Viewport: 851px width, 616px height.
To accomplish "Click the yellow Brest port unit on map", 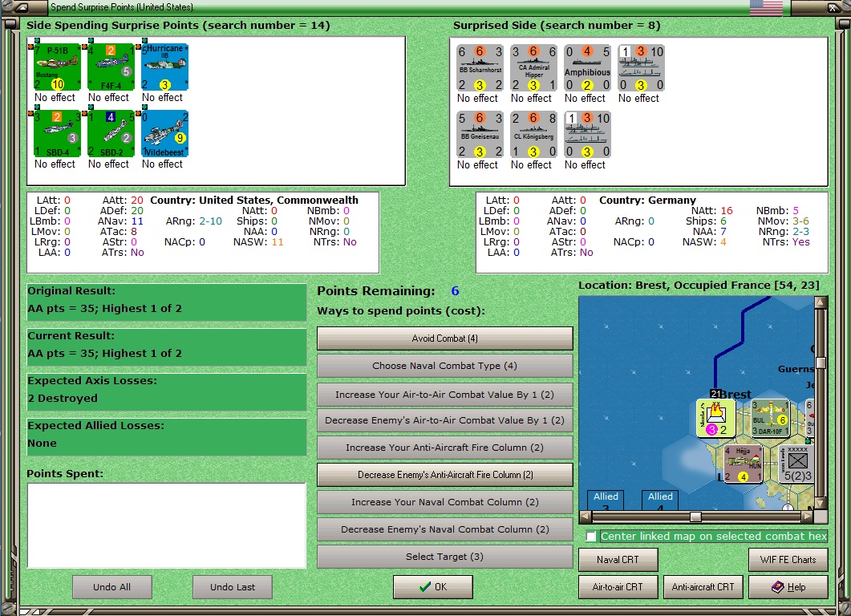I will pos(716,419).
